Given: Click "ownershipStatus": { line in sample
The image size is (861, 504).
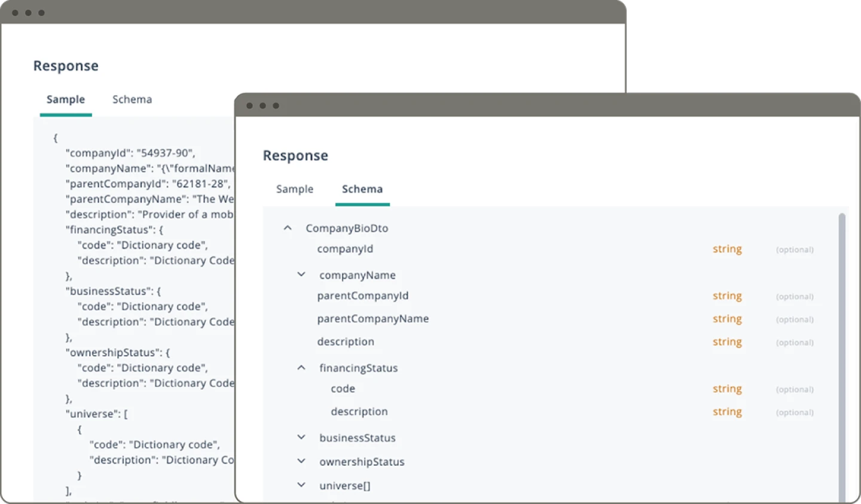Looking at the screenshot, I should [x=118, y=353].
